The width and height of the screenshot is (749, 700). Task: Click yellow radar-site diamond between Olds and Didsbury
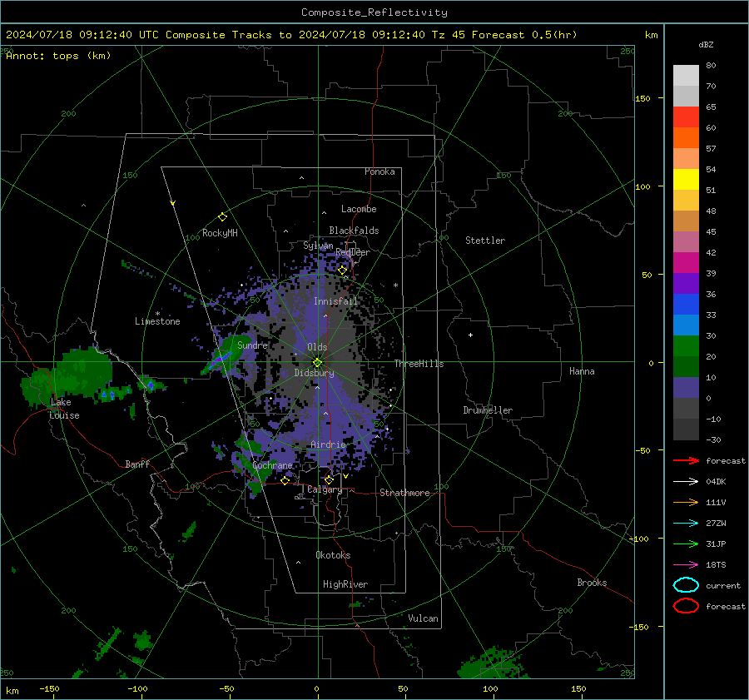click(x=317, y=362)
